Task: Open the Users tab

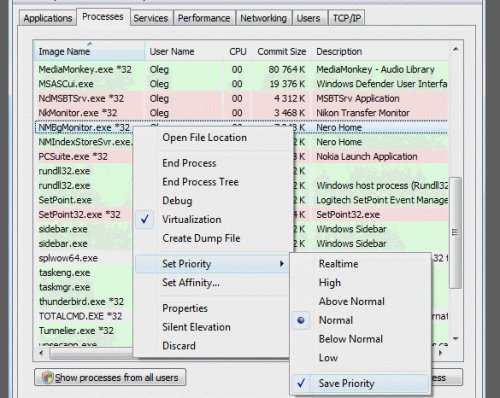Action: click(x=308, y=18)
